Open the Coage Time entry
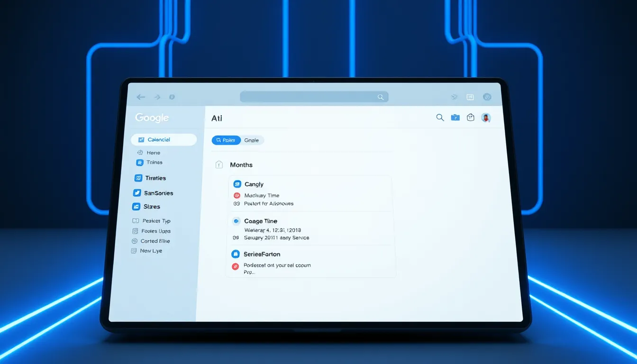The width and height of the screenshot is (637, 364). pos(261,221)
